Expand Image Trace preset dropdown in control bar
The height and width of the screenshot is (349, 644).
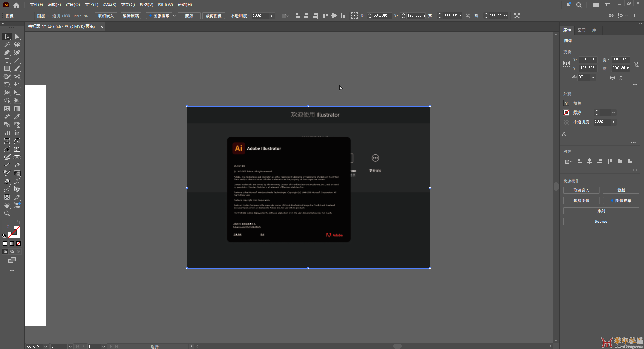point(174,16)
